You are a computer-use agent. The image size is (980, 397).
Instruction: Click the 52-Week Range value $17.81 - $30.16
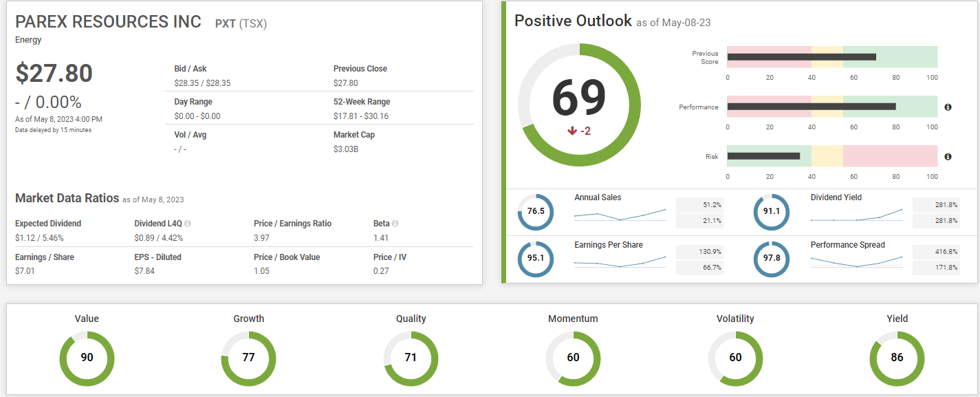click(361, 116)
